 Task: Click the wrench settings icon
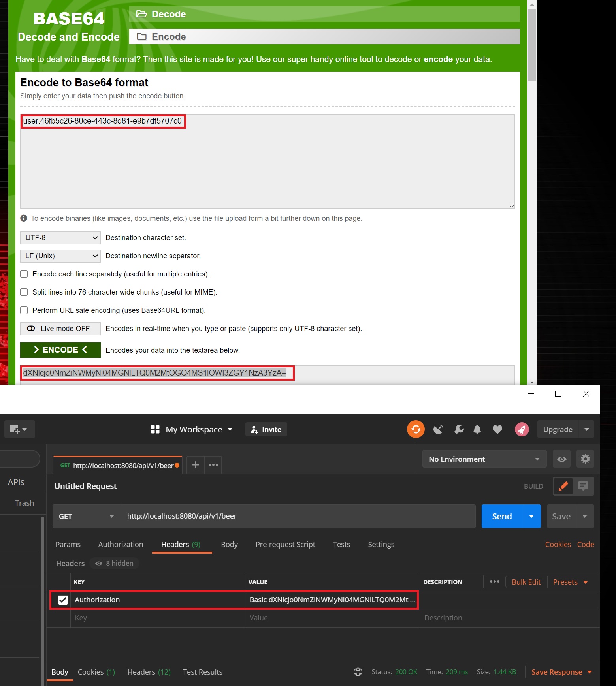(x=459, y=429)
